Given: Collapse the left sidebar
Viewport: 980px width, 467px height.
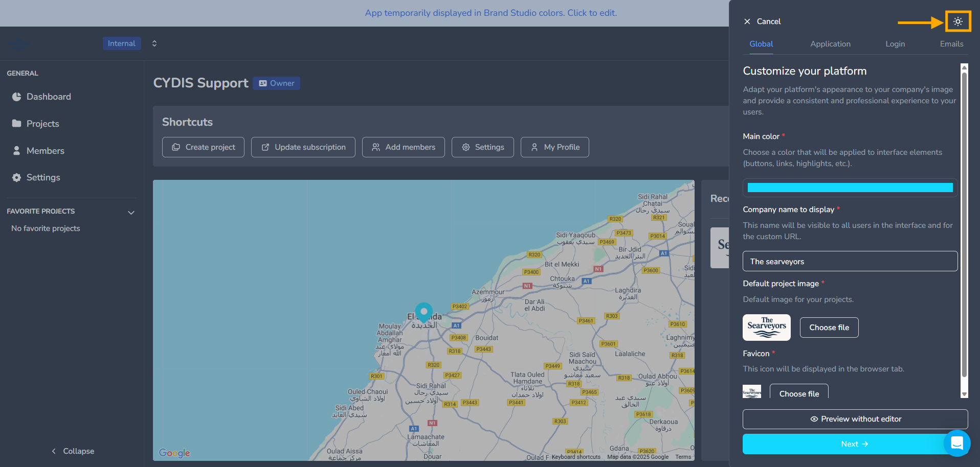Looking at the screenshot, I should point(73,451).
